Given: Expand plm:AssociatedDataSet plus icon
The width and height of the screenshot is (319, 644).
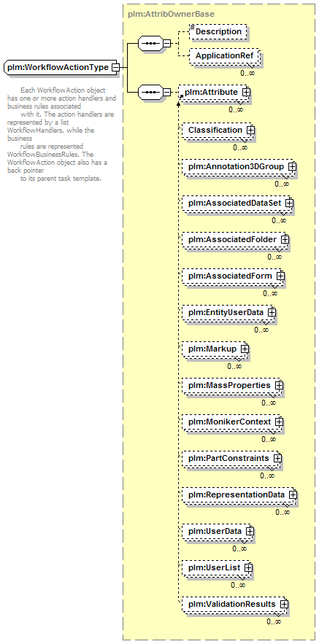Looking at the screenshot, I should [289, 203].
